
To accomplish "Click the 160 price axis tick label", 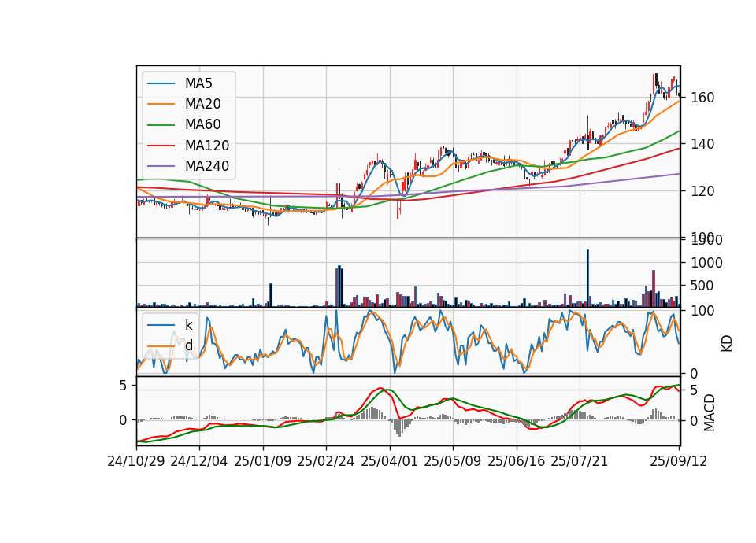I will [702, 98].
